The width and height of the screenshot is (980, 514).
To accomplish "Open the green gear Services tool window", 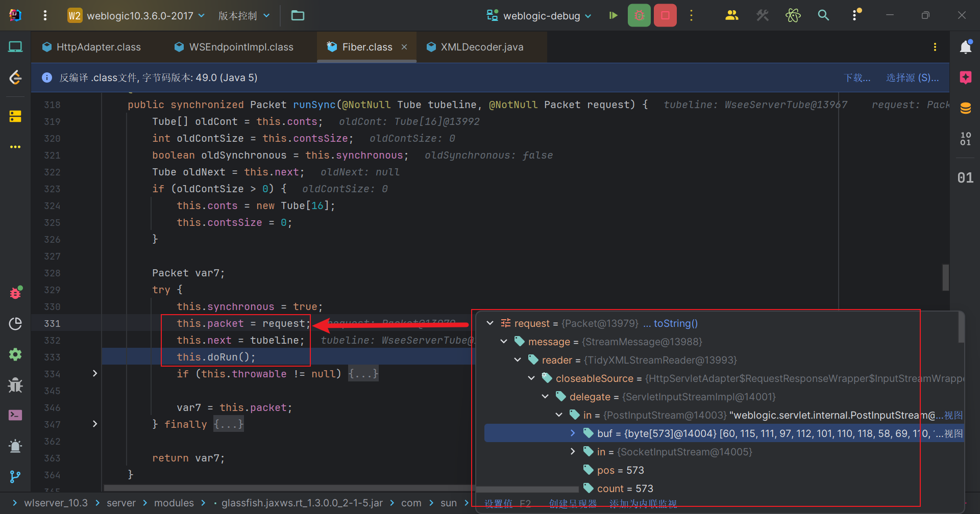I will coord(15,354).
